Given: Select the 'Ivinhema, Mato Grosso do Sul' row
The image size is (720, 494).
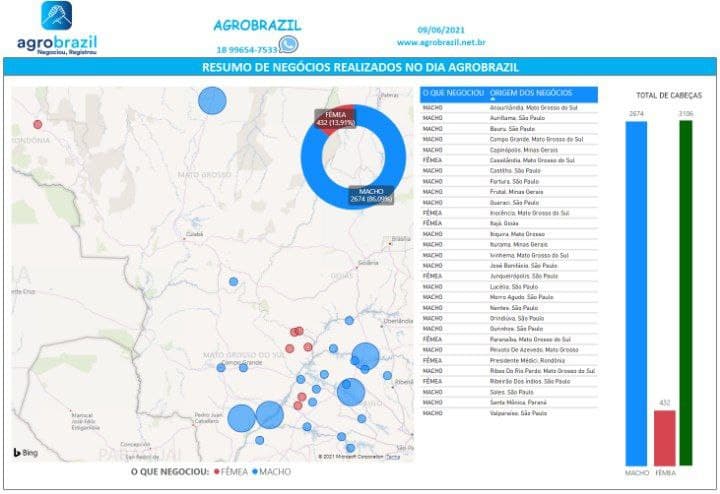Looking at the screenshot, I should [509, 255].
